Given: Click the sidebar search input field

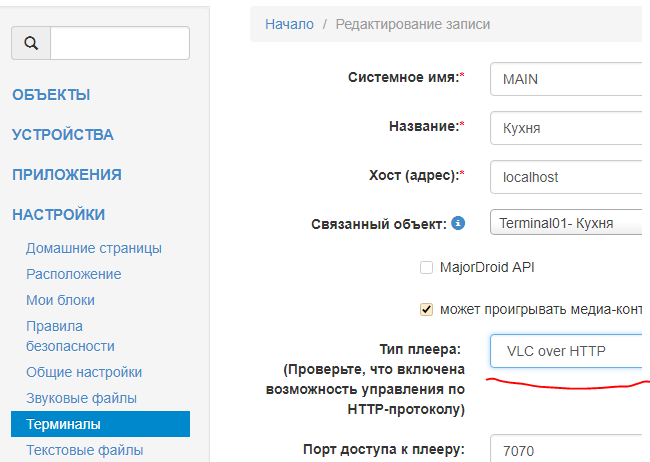Looking at the screenshot, I should tap(119, 43).
